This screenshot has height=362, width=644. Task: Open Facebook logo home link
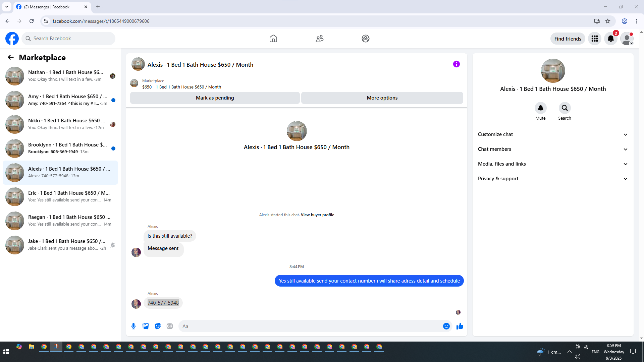click(x=12, y=39)
